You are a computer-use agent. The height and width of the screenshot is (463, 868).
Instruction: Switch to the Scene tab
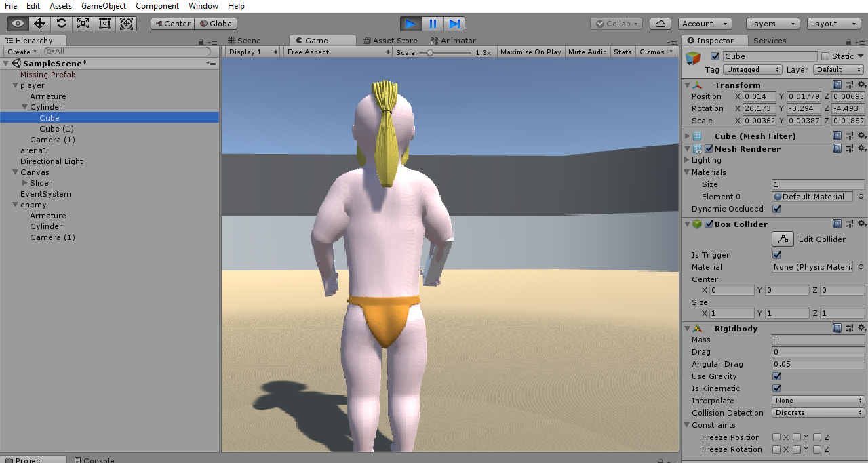point(248,40)
